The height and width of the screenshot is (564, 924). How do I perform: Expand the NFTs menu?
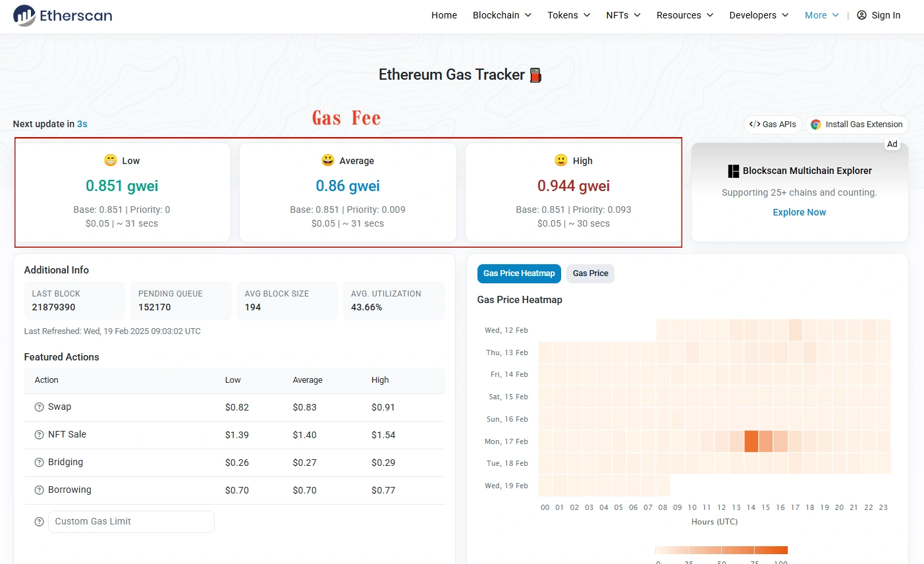point(623,15)
